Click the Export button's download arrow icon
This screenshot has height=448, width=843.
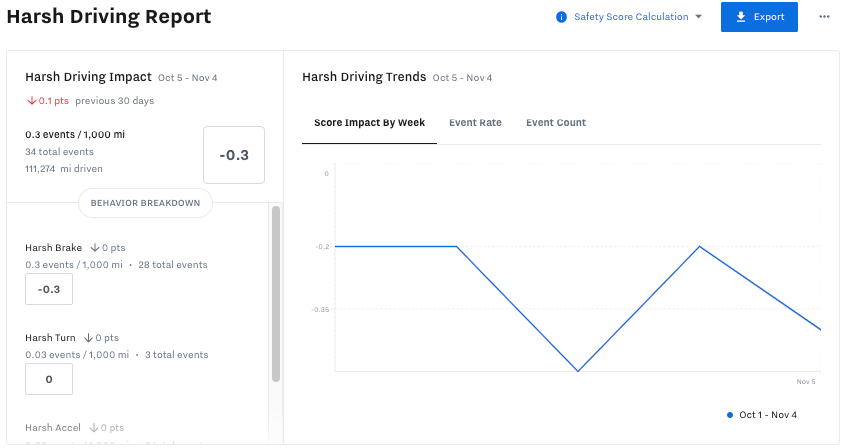(741, 17)
